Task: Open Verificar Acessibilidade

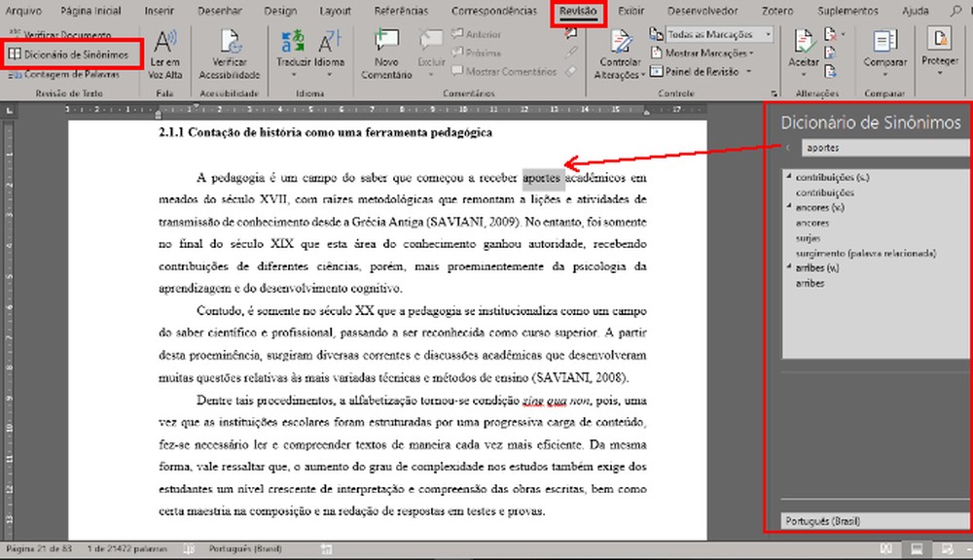Action: (x=230, y=53)
